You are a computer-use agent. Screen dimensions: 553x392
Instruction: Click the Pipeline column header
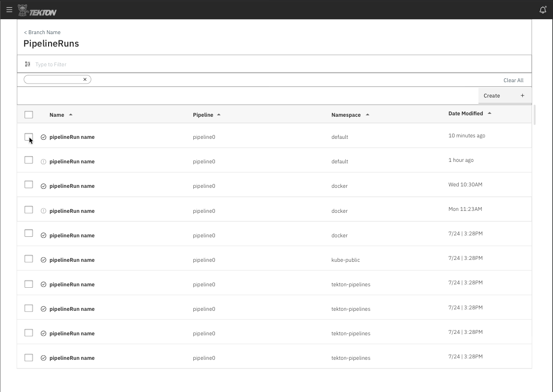203,114
